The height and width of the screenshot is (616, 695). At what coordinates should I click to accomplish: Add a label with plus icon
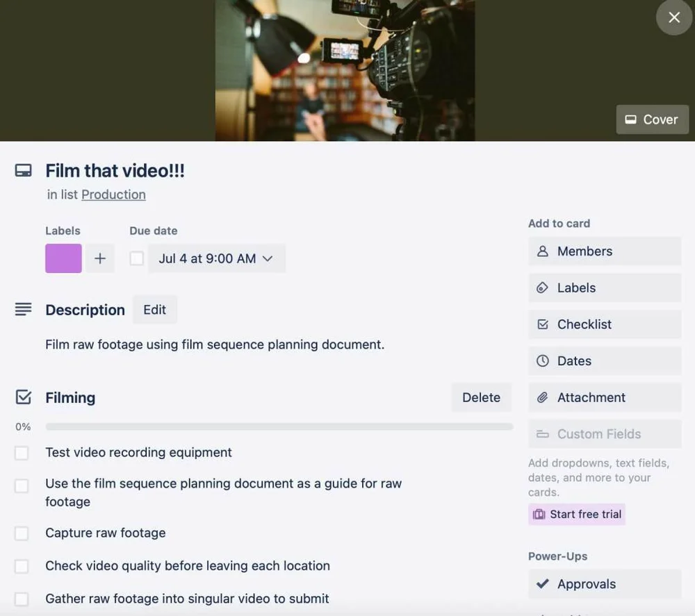click(100, 258)
